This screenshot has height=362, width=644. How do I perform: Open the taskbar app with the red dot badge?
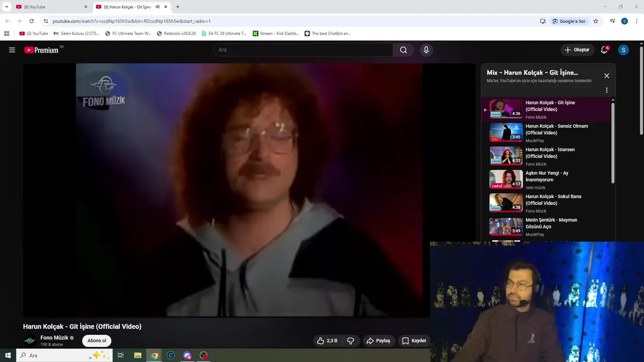click(x=204, y=355)
